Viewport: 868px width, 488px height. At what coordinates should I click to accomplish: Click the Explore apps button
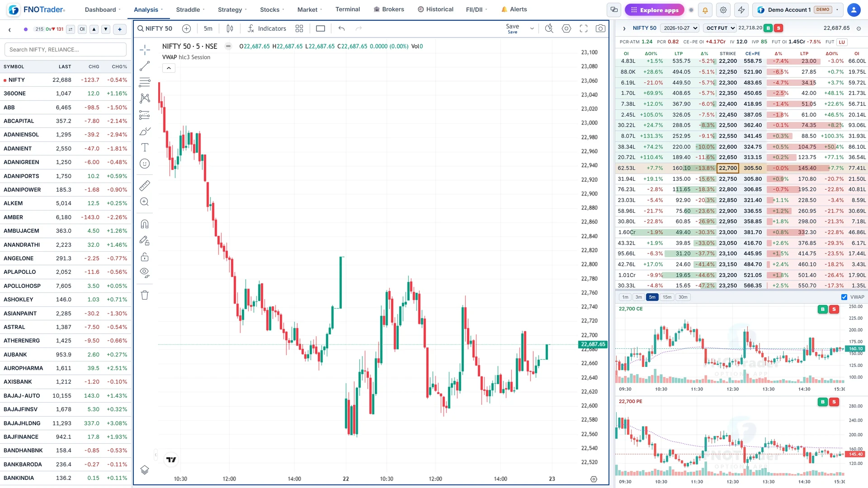tap(654, 10)
